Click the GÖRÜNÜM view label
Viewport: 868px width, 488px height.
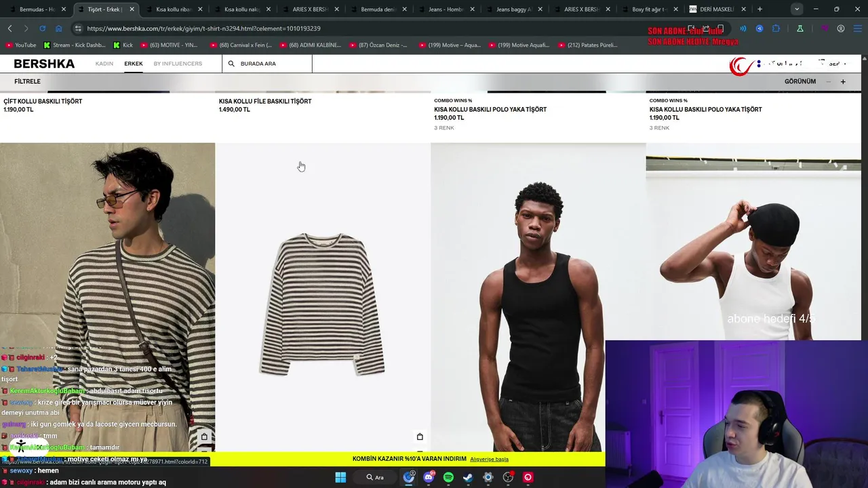pyautogui.click(x=800, y=81)
